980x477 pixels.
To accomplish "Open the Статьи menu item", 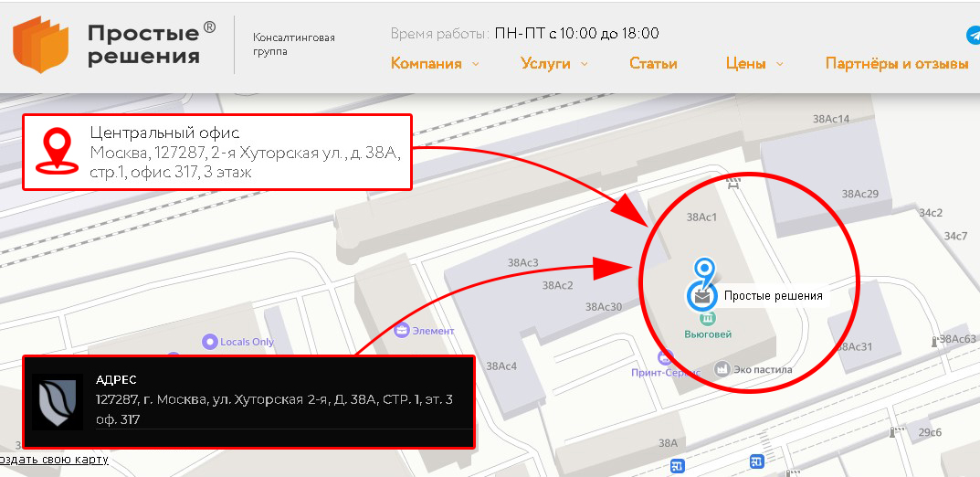I will click(653, 63).
